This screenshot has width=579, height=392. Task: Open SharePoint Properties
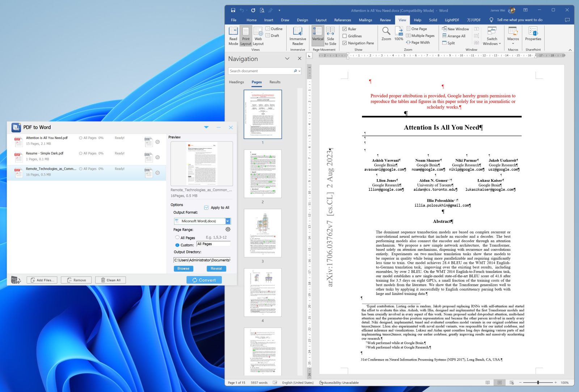533,34
